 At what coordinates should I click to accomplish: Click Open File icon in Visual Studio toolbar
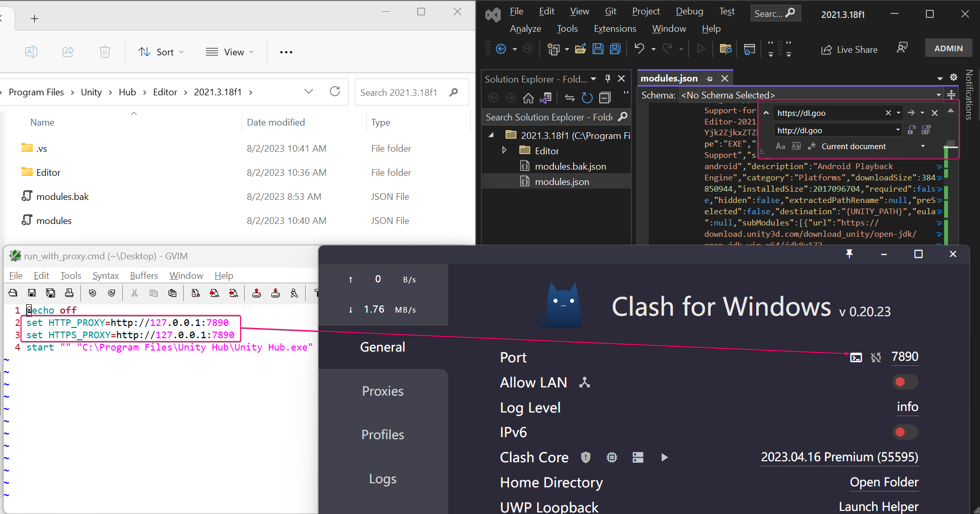tap(581, 49)
